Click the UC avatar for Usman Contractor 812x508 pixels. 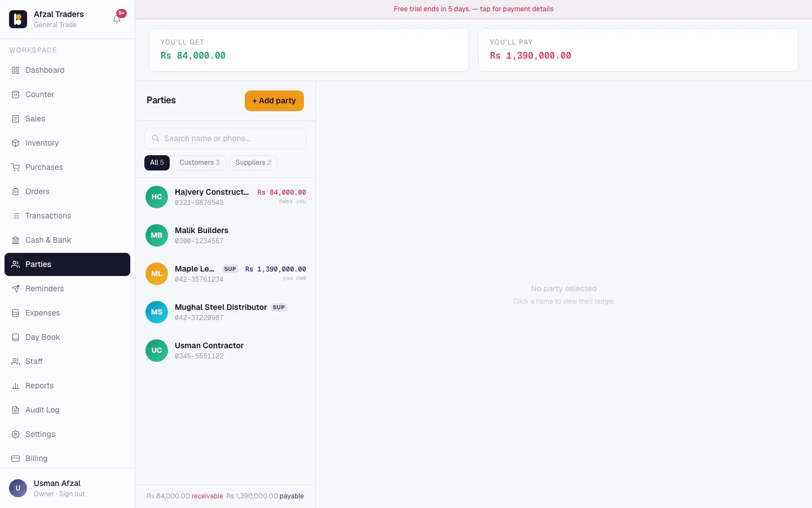tap(157, 351)
